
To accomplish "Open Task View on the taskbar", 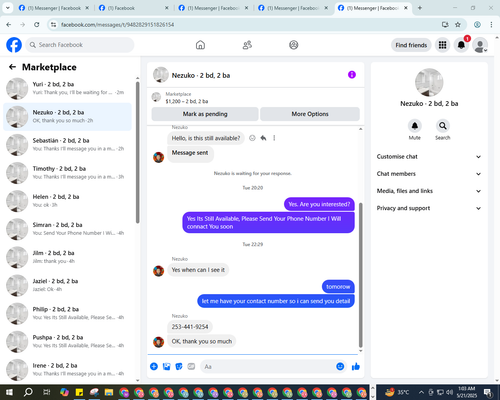I will pos(47,392).
